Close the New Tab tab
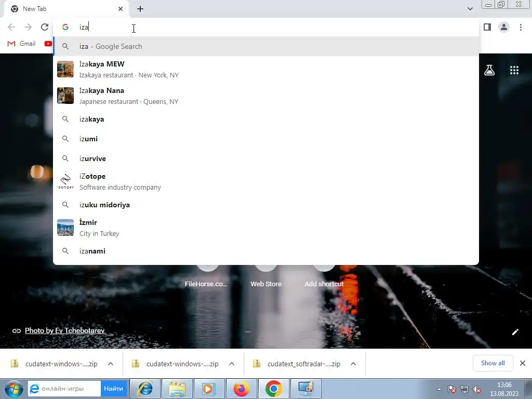Viewport: 532px width, 399px height. pyautogui.click(x=121, y=9)
